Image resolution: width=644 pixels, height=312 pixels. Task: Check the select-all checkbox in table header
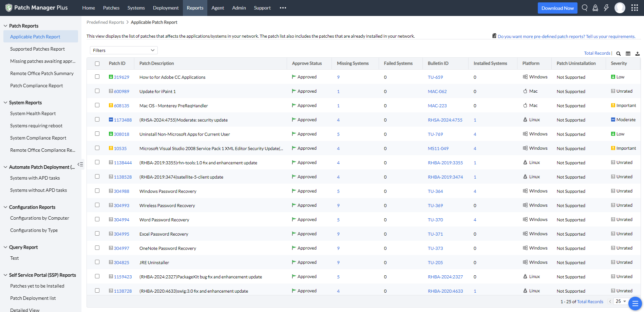click(97, 63)
